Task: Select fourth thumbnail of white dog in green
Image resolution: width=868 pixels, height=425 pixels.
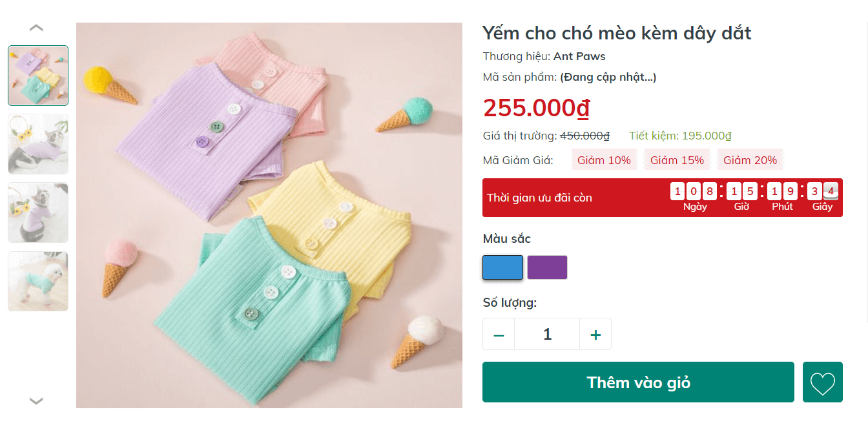Action: [38, 281]
